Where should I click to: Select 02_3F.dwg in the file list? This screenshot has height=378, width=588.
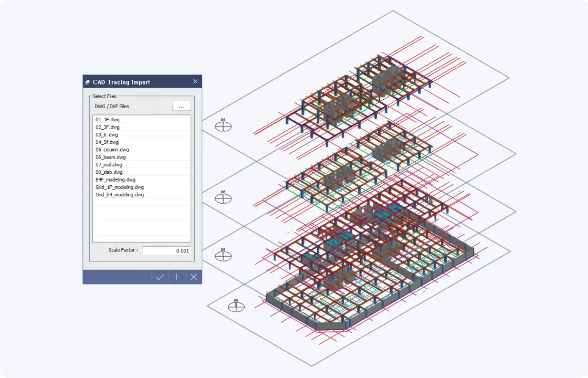pos(142,127)
